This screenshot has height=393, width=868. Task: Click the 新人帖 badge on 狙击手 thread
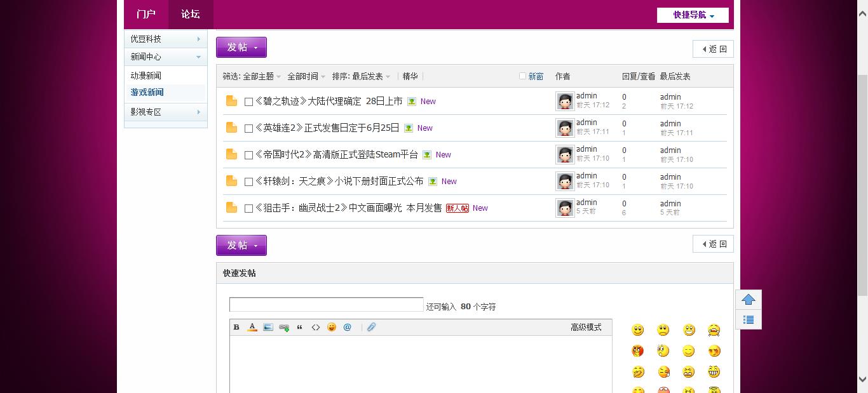click(458, 208)
